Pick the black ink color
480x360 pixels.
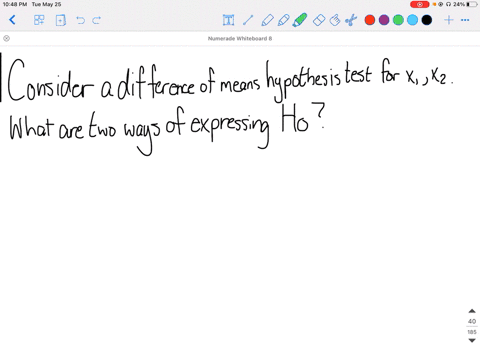(427, 20)
